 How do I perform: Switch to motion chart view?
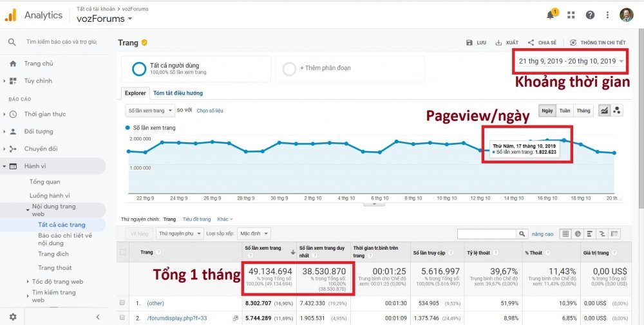pos(616,111)
